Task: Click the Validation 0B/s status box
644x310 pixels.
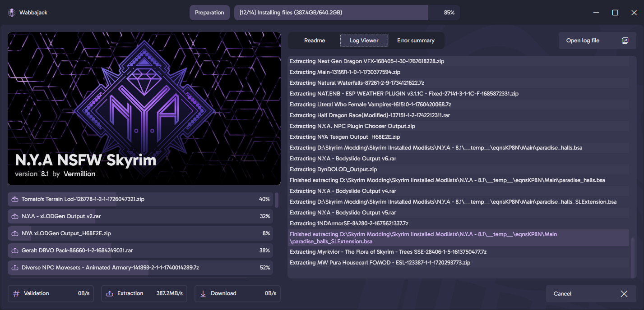Action: pyautogui.click(x=51, y=293)
